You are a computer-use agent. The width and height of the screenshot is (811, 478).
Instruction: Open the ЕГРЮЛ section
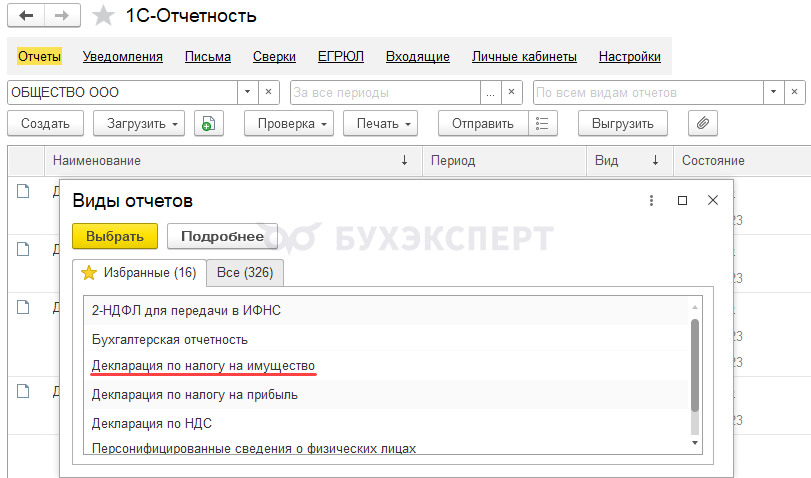340,56
